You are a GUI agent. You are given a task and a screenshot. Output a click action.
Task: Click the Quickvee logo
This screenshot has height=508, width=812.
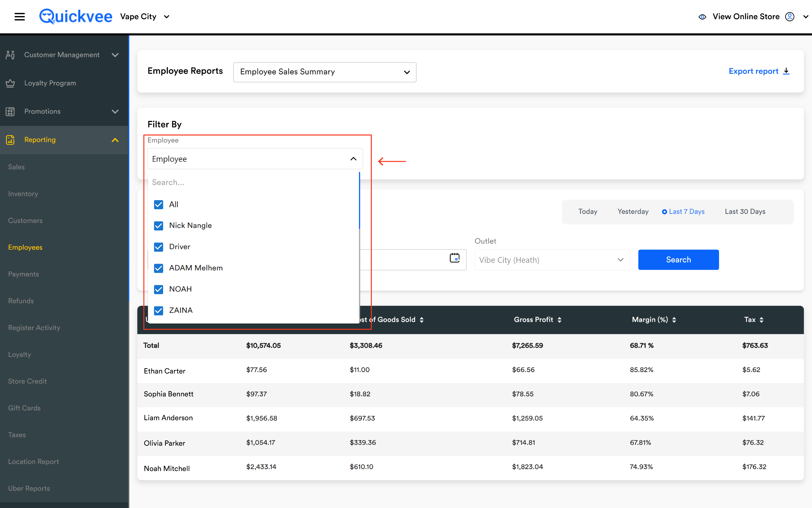point(76,16)
